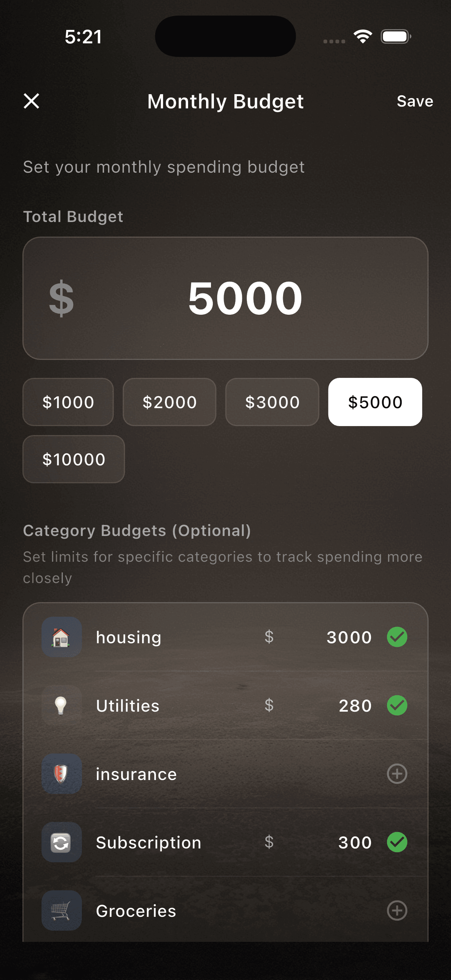
Task: Click the insurance shield icon
Action: point(61,774)
